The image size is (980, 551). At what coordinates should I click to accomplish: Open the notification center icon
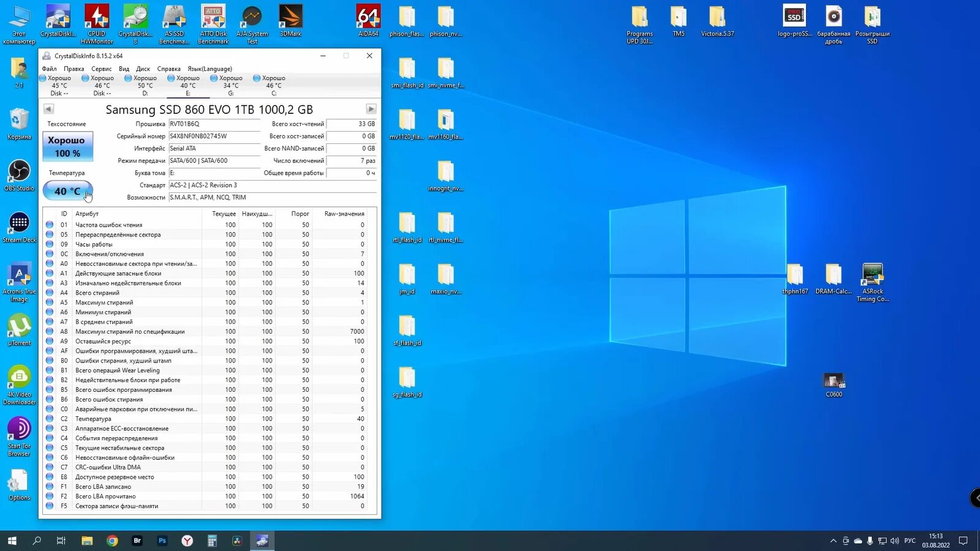(963, 541)
